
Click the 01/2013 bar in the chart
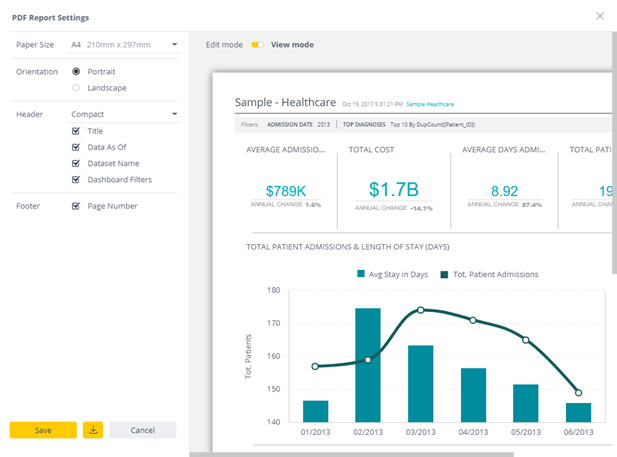click(x=316, y=411)
